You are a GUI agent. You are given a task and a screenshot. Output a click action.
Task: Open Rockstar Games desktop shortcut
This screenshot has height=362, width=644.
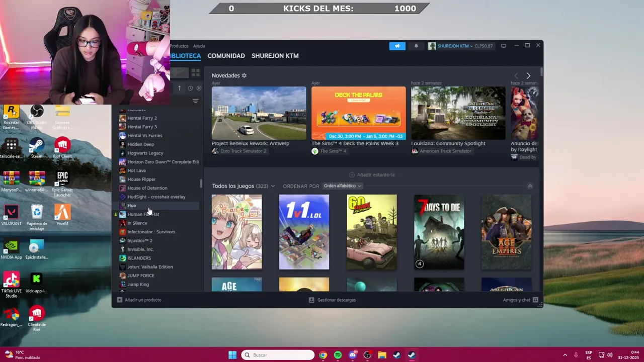coord(11,118)
